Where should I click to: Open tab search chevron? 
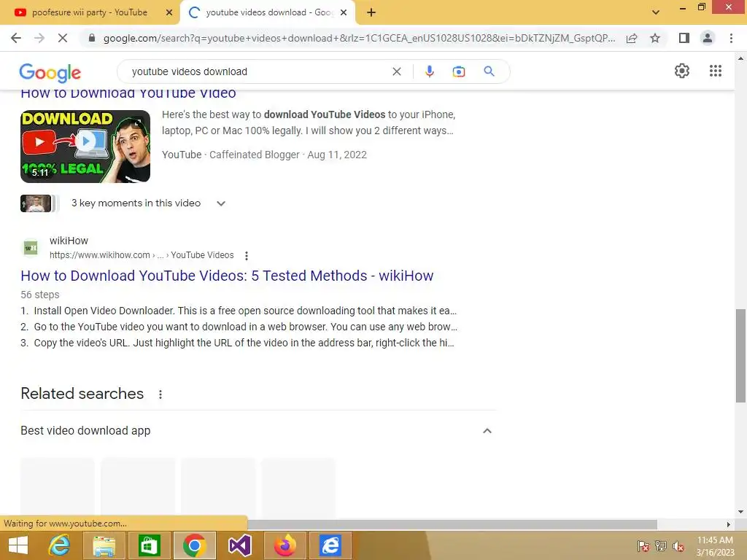coord(656,12)
